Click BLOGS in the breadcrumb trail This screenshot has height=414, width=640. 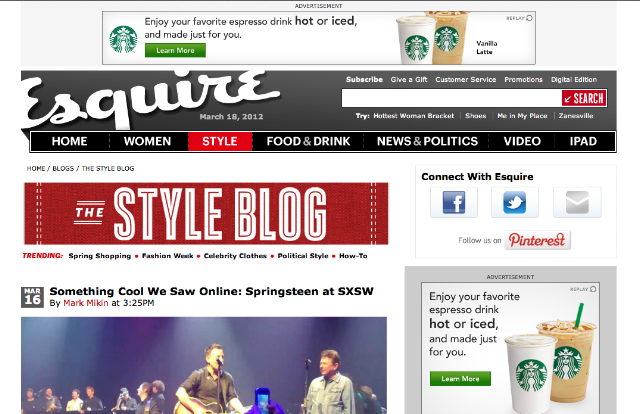pos(63,169)
